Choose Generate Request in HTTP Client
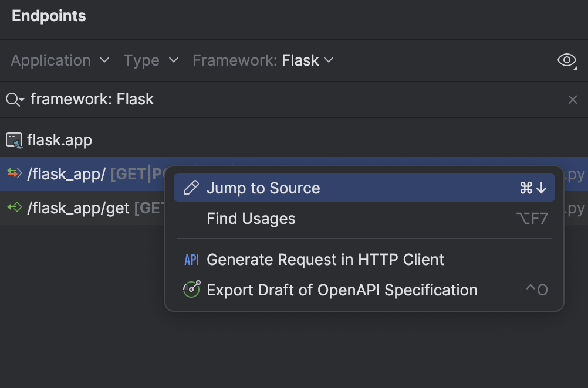The image size is (588, 388). tap(325, 260)
